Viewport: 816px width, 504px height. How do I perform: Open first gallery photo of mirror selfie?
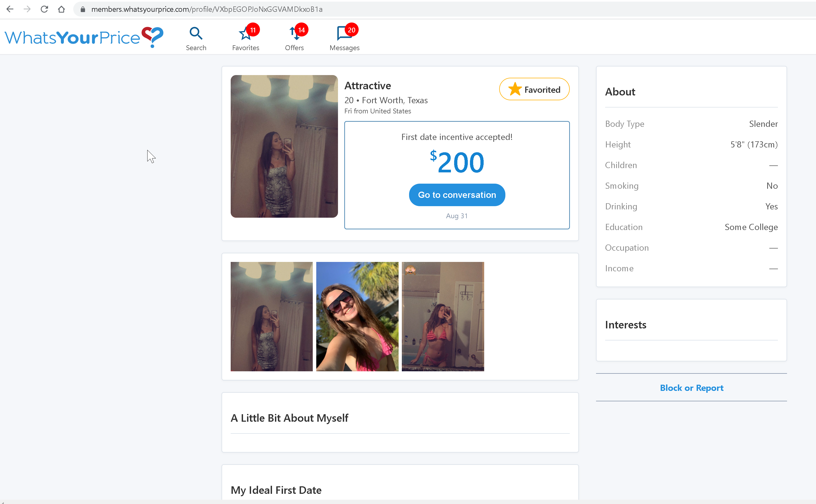coord(272,316)
